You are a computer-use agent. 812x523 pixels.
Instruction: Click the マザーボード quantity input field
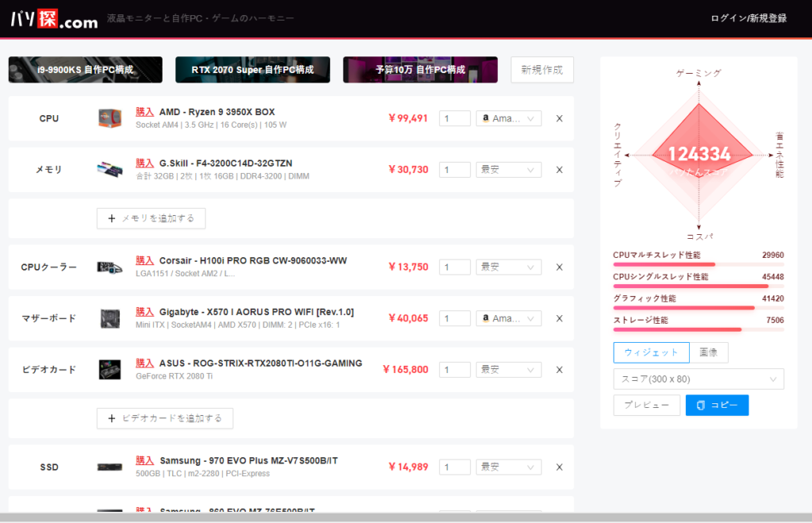click(454, 318)
